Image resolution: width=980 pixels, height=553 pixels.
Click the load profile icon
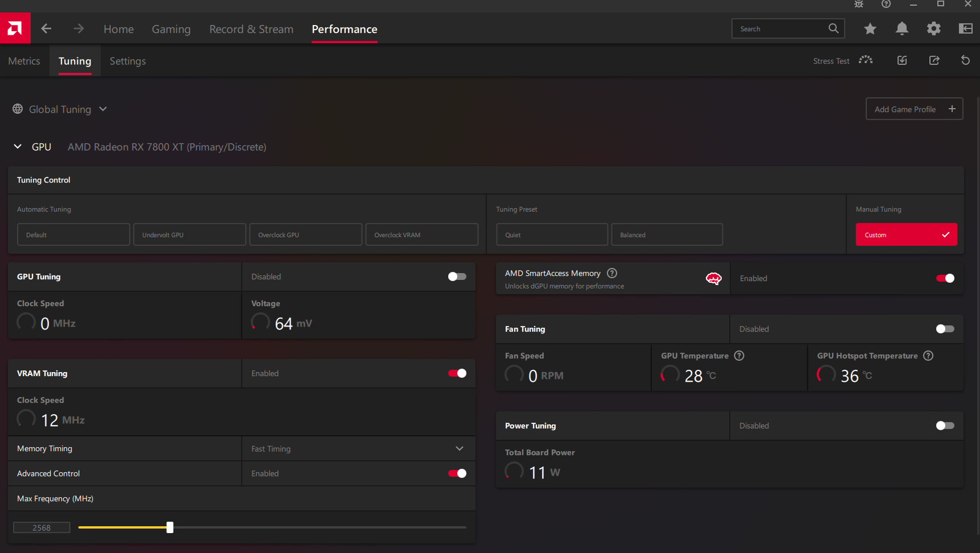(902, 60)
